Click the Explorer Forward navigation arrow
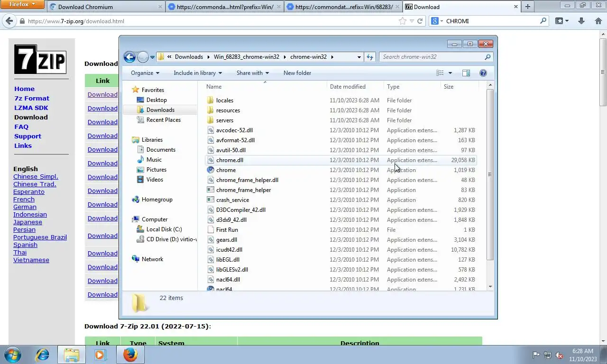 pos(143,57)
